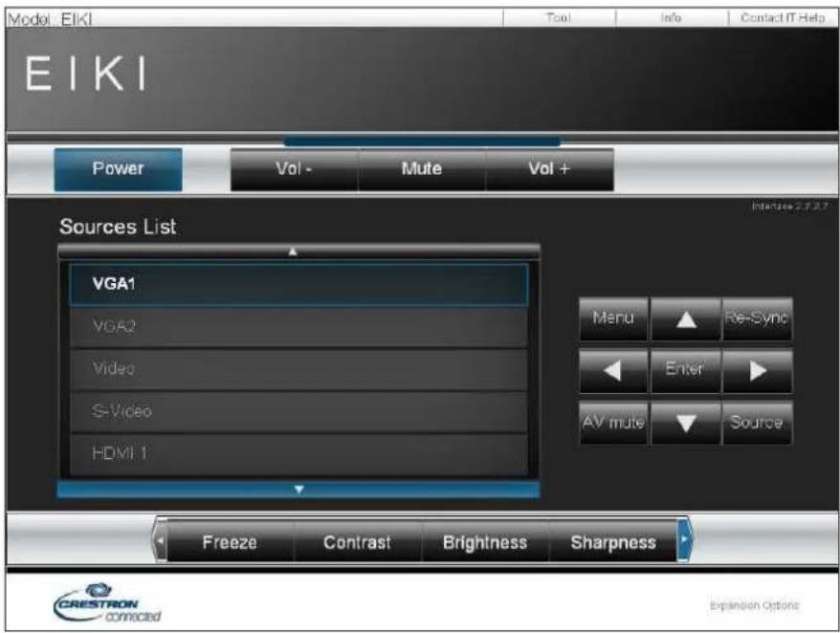Image resolution: width=840 pixels, height=633 pixels.
Task: Adjust Brightness from the bottom bar
Action: click(x=485, y=542)
